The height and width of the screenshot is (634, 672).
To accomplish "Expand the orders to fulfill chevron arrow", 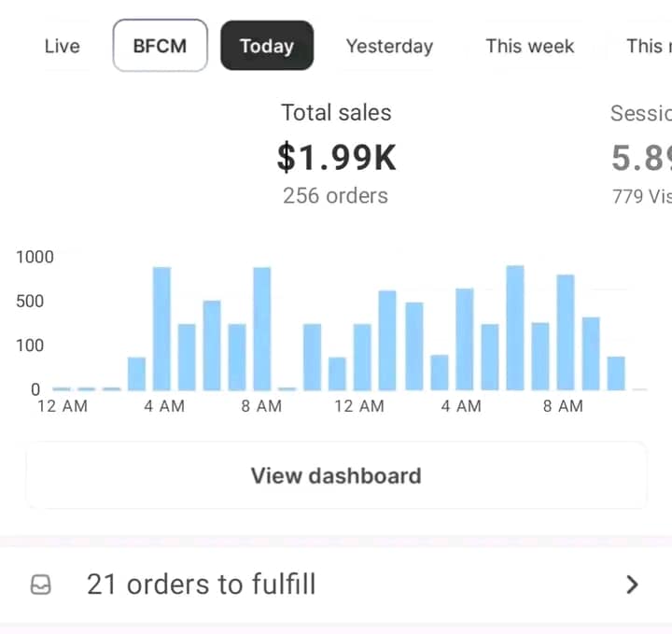I will [632, 585].
